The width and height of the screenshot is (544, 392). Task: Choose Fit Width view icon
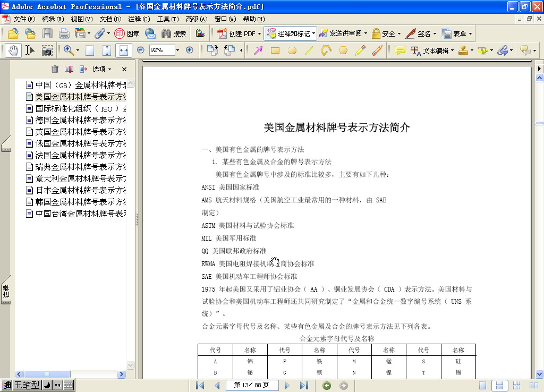[x=123, y=50]
